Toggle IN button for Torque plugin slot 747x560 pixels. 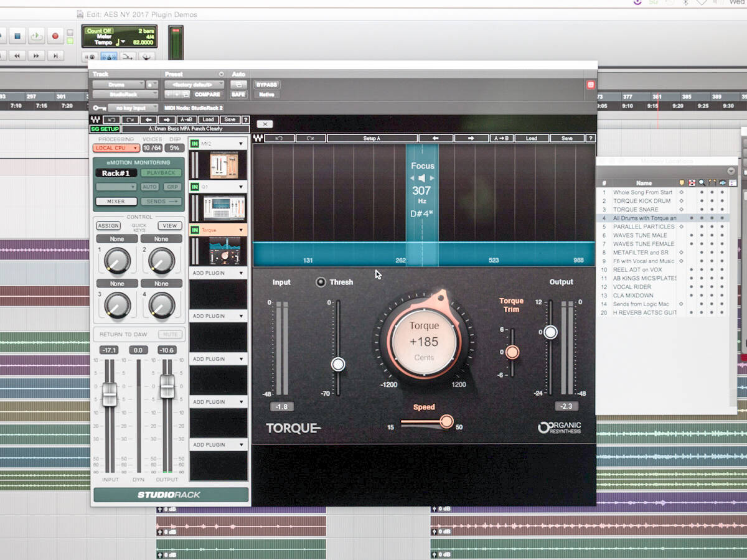click(x=195, y=230)
